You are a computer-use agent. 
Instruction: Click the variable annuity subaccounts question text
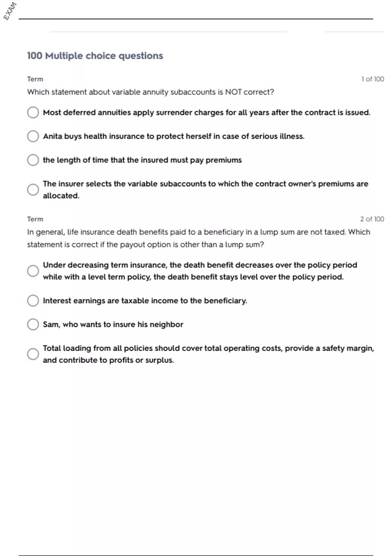pos(151,92)
